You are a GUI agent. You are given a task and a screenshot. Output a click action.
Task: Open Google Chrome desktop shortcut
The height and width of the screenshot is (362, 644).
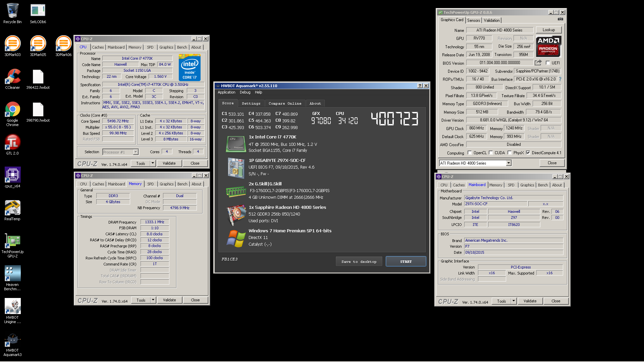(x=12, y=114)
